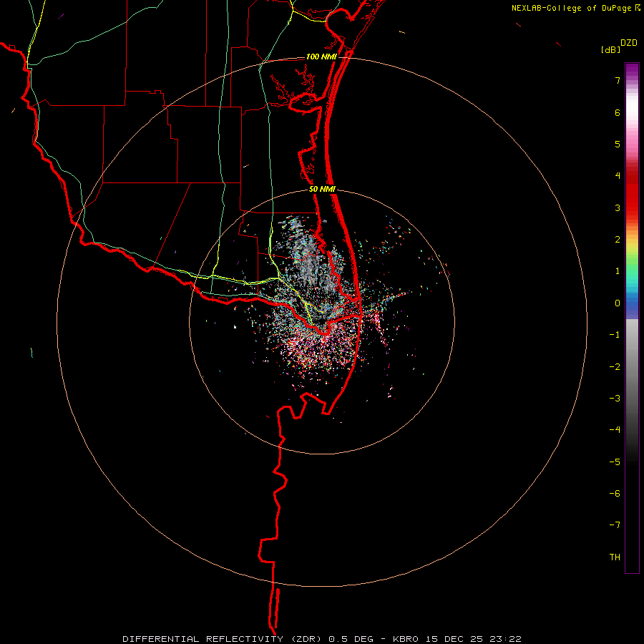
Task: Click the 50 NMI range ring label
Action: tap(322, 190)
